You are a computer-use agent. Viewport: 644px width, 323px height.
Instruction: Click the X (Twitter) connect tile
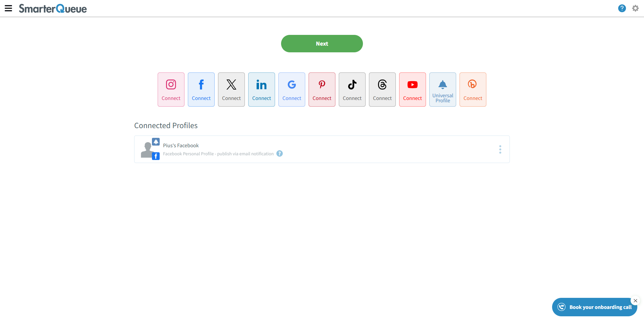(231, 90)
